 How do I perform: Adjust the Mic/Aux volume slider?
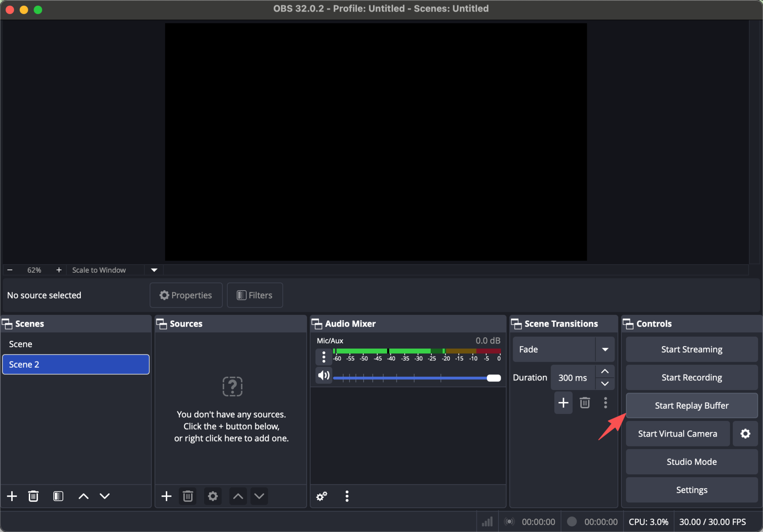494,378
